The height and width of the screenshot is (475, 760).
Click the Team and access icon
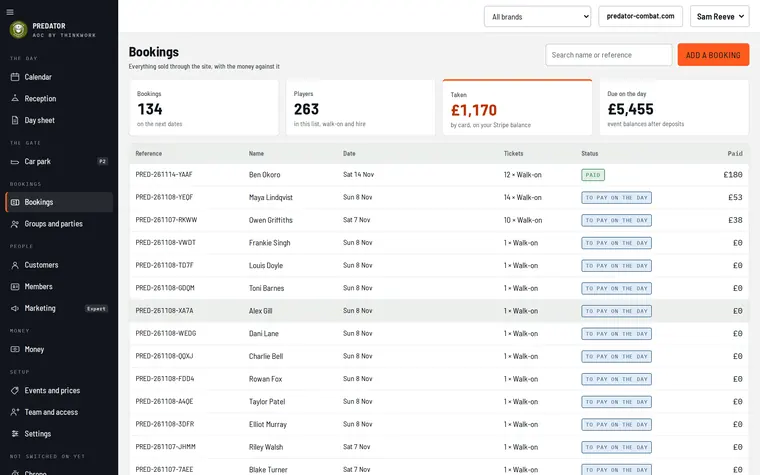click(x=15, y=412)
